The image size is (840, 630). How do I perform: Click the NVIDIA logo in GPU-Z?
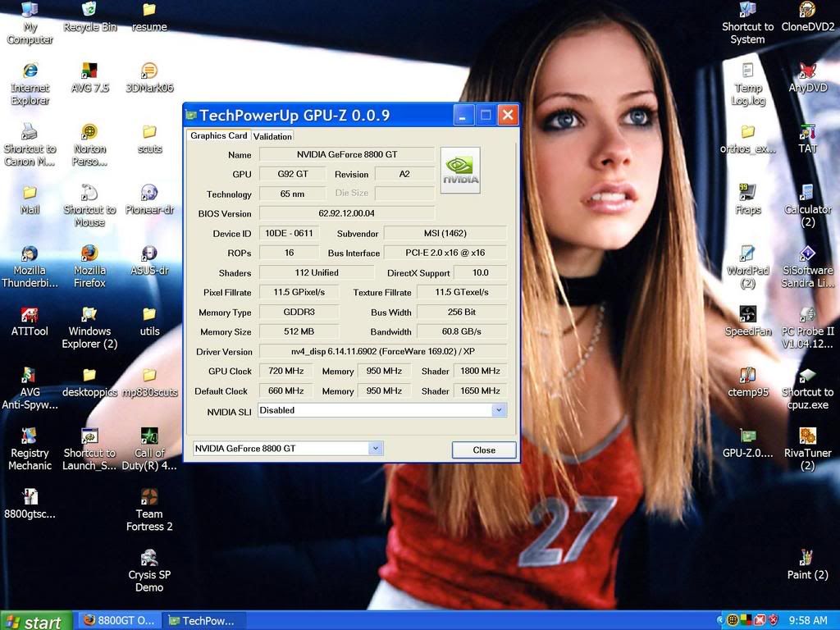click(460, 170)
